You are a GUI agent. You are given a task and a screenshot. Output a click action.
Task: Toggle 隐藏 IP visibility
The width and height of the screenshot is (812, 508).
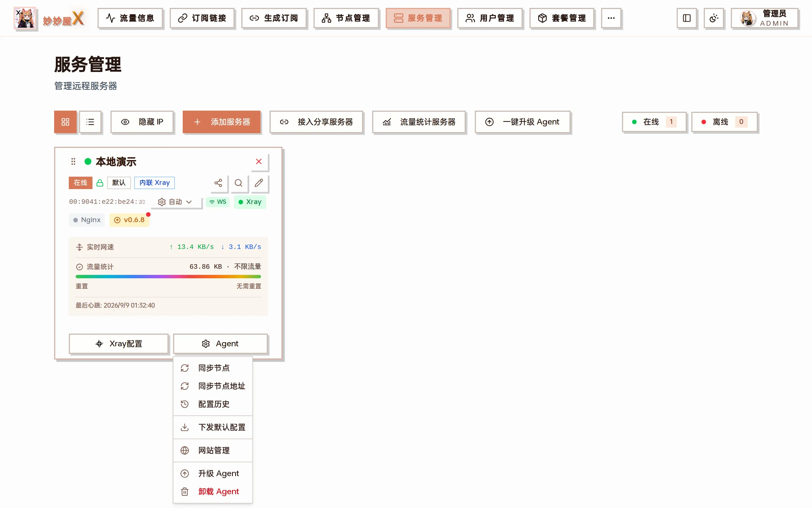click(x=142, y=122)
